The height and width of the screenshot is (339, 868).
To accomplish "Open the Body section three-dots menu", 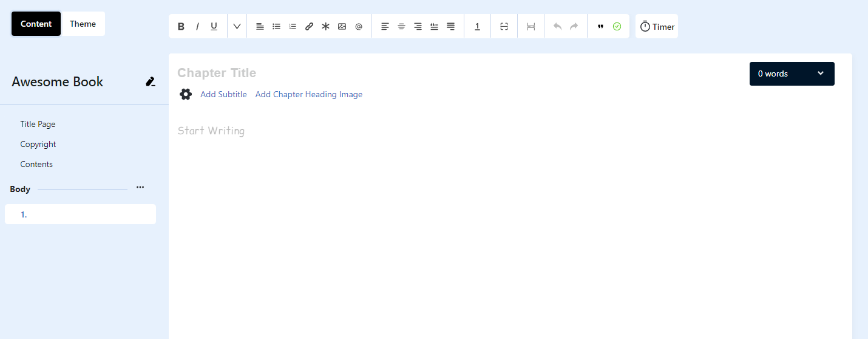I will tap(140, 188).
